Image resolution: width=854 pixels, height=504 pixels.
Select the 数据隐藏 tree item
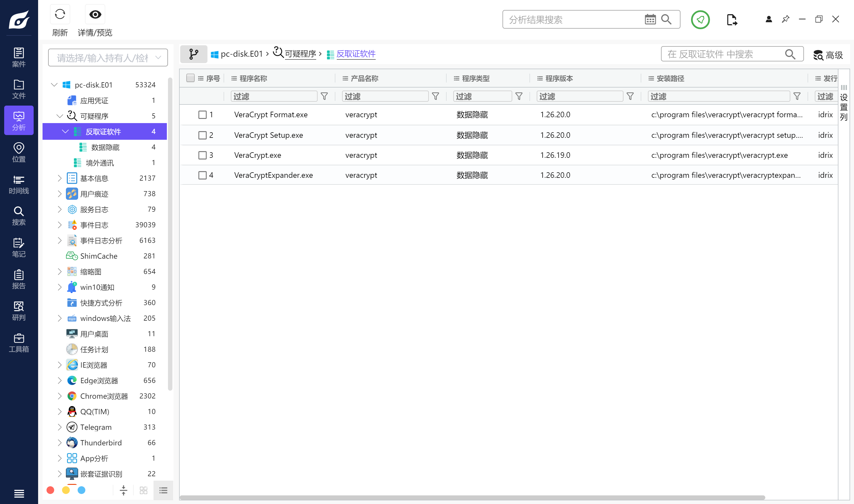pyautogui.click(x=105, y=147)
